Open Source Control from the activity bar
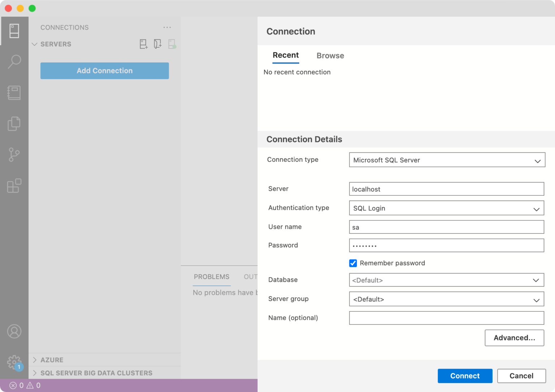This screenshot has width=555, height=392. click(14, 154)
